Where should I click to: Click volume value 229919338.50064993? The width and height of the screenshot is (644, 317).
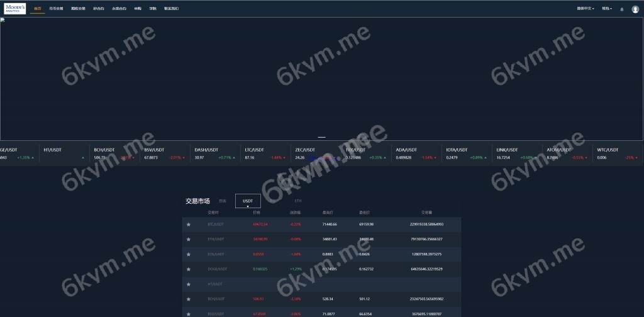tap(426, 224)
